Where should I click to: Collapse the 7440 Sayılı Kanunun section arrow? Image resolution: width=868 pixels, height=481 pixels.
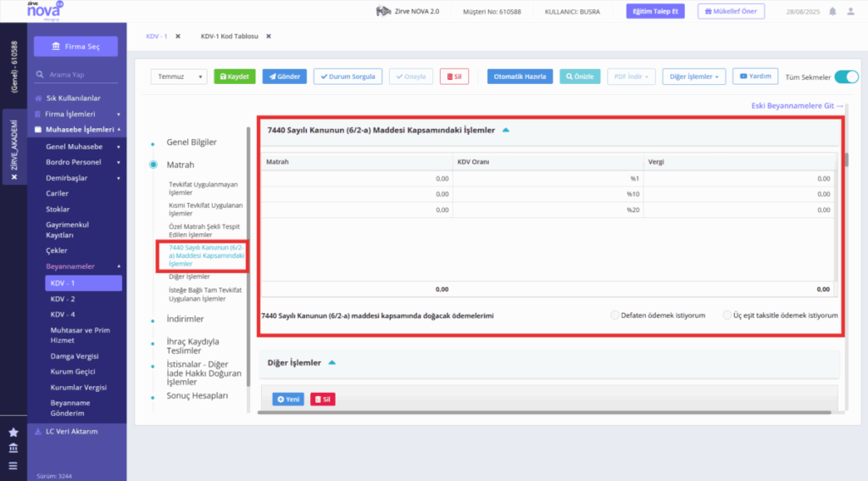point(505,131)
